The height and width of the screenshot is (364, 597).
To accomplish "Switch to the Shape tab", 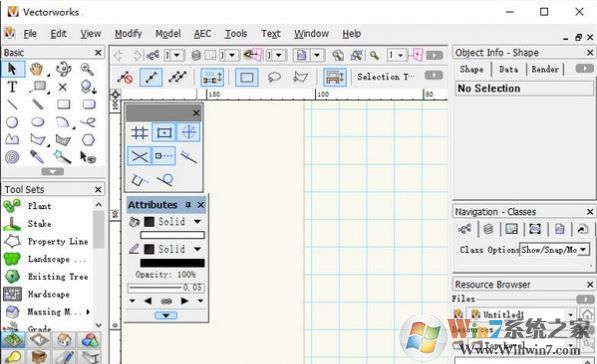I will click(x=472, y=69).
